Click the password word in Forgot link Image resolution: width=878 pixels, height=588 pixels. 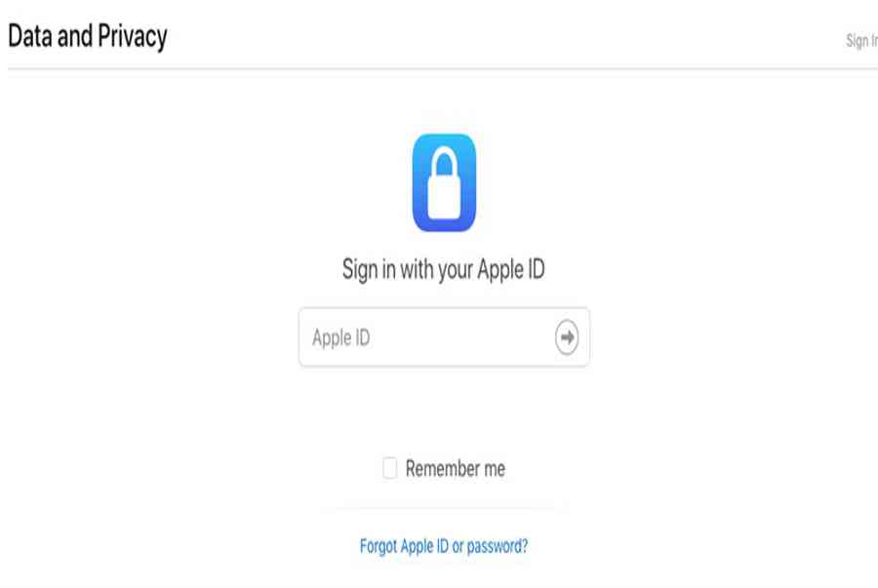(498, 546)
